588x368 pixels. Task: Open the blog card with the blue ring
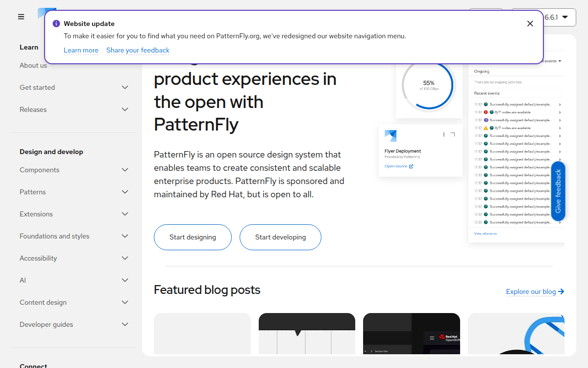click(x=516, y=334)
